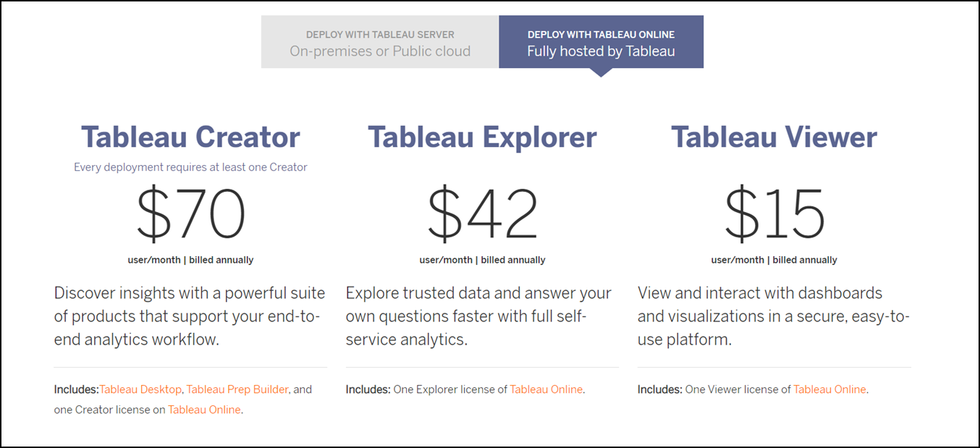Click the $42 Explorer price
Screen dimensions: 980x448
(x=482, y=214)
